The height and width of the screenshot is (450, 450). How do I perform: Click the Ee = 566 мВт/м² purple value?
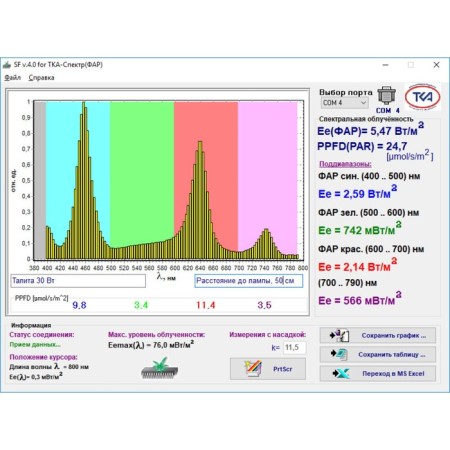point(359,300)
